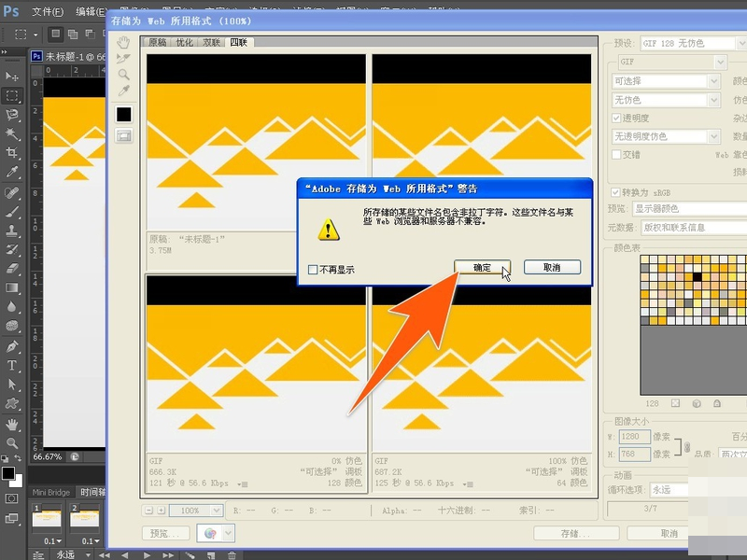Select the Custom Shape tool

pyautogui.click(x=12, y=403)
